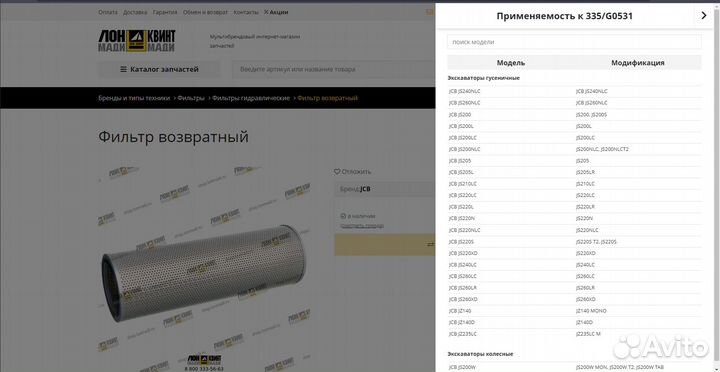Click the Экскаваторы колесные section heading
Viewport: 720px width, 372px height.
pyautogui.click(x=480, y=354)
